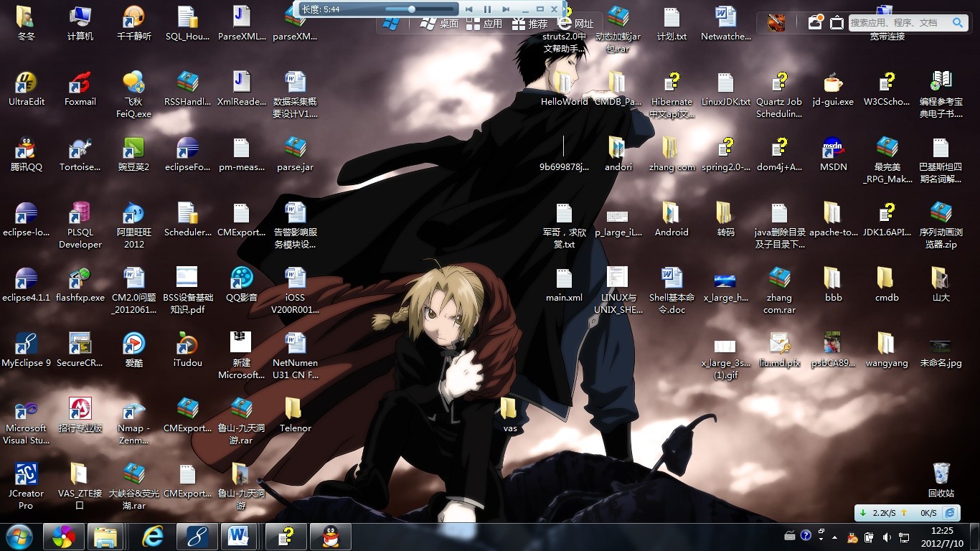Open the 腾讯QQ desktop icon
The width and height of the screenshot is (980, 551).
[27, 154]
